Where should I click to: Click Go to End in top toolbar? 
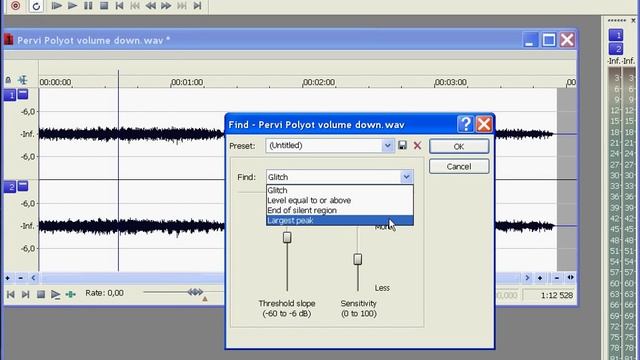(x=198, y=6)
